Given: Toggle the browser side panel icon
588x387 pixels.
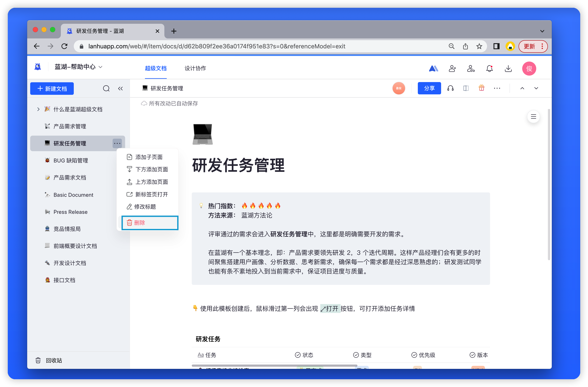Looking at the screenshot, I should tap(496, 46).
